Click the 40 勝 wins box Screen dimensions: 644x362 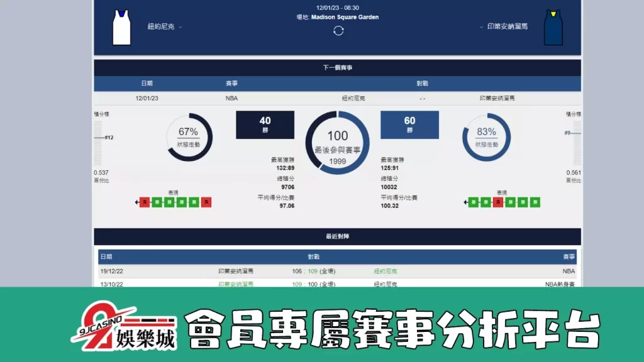(x=264, y=125)
